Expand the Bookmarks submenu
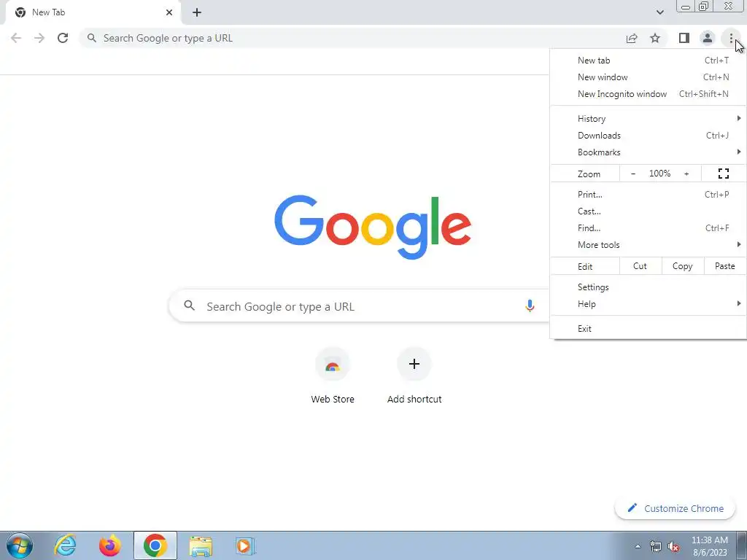 click(x=648, y=152)
